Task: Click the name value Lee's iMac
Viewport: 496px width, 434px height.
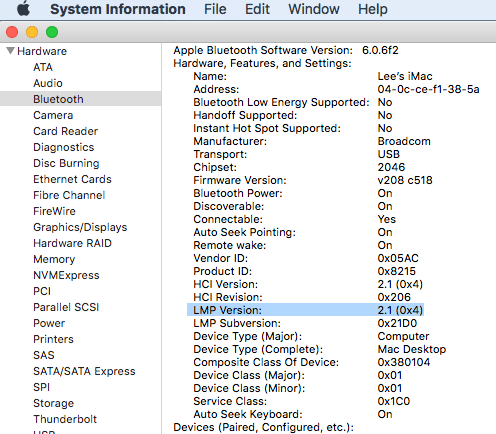Action: point(405,76)
